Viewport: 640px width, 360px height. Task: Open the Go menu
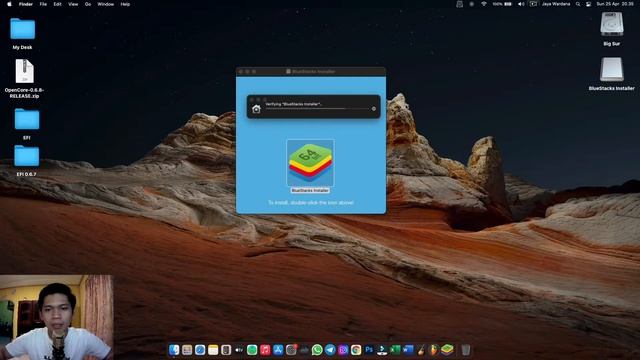click(x=88, y=4)
